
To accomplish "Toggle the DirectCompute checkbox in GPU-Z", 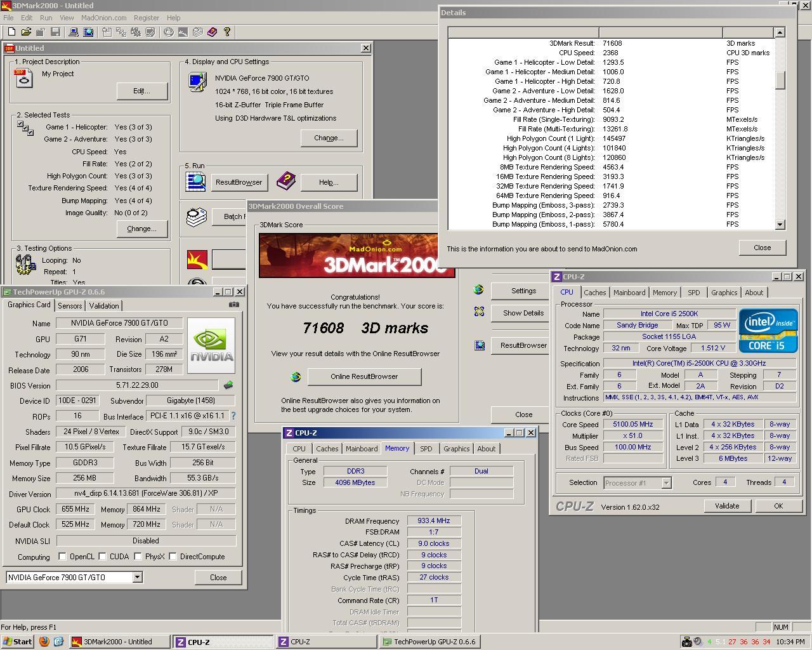I will 173,557.
